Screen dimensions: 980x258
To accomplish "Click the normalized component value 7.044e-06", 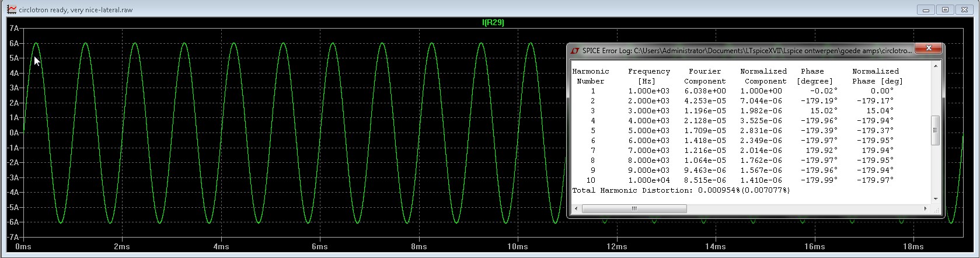I will coord(761,101).
